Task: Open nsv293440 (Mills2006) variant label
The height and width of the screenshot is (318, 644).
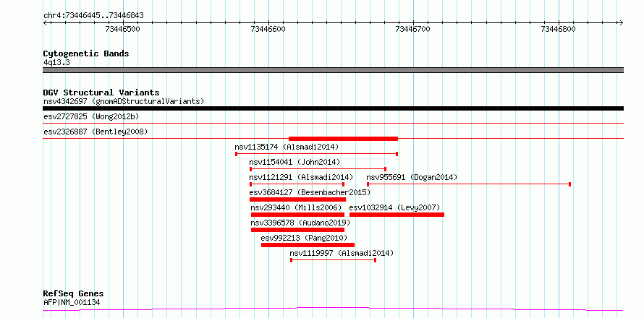Action: pyautogui.click(x=296, y=207)
